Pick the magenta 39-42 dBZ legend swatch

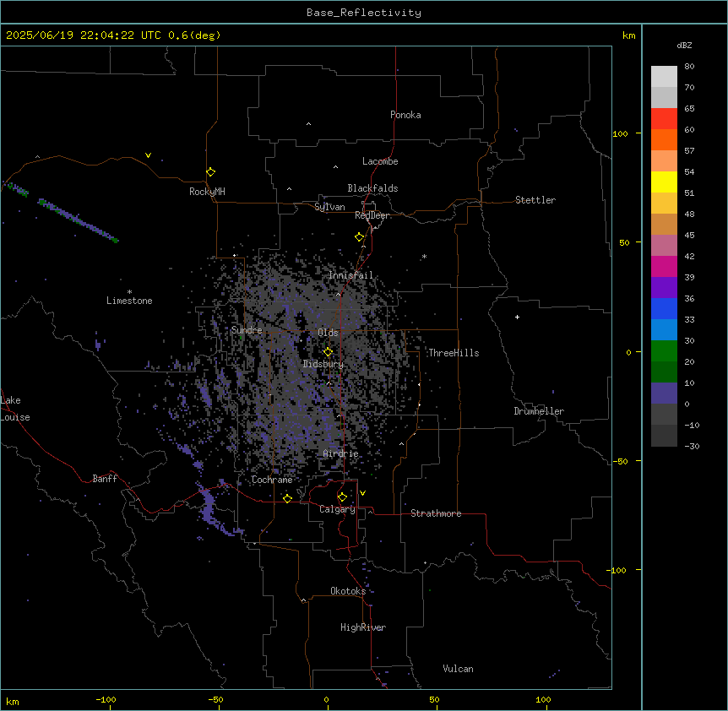click(x=664, y=266)
